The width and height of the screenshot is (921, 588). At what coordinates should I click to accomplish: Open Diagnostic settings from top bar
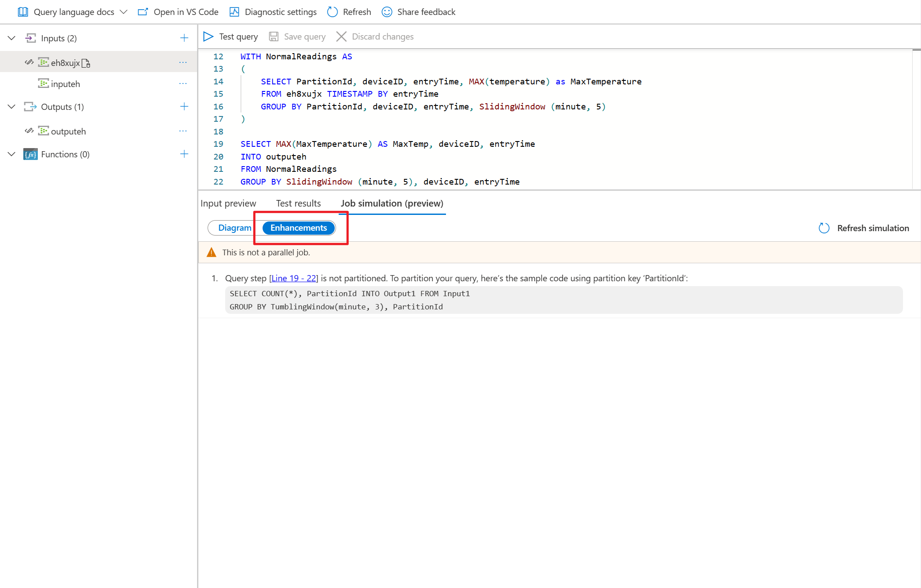[273, 12]
